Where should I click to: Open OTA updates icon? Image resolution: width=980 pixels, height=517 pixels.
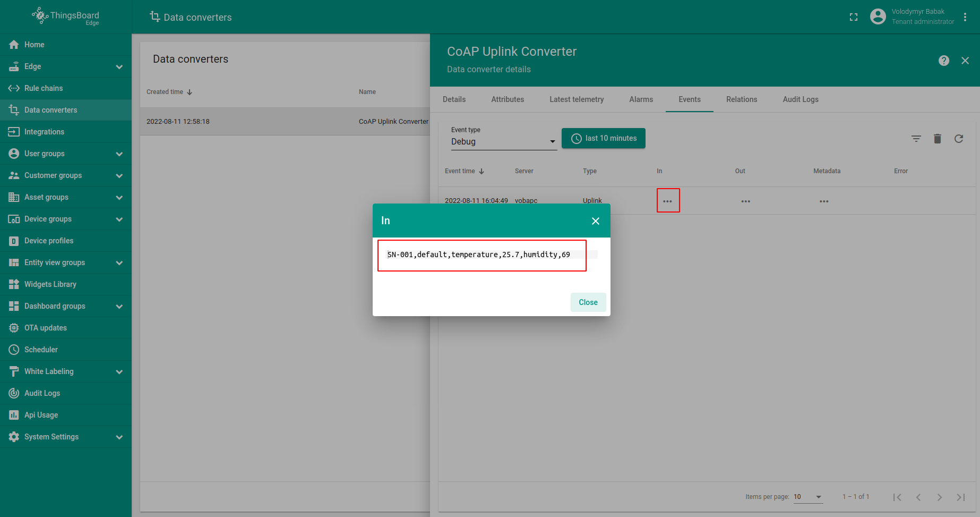tap(14, 328)
